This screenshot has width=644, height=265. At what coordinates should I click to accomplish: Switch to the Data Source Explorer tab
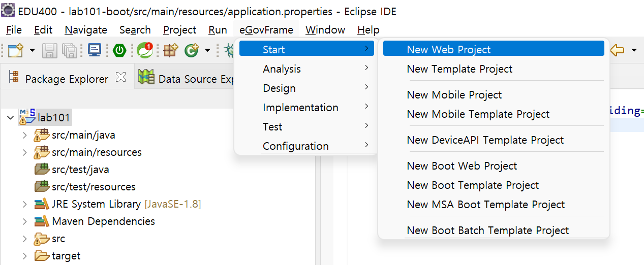tap(185, 79)
